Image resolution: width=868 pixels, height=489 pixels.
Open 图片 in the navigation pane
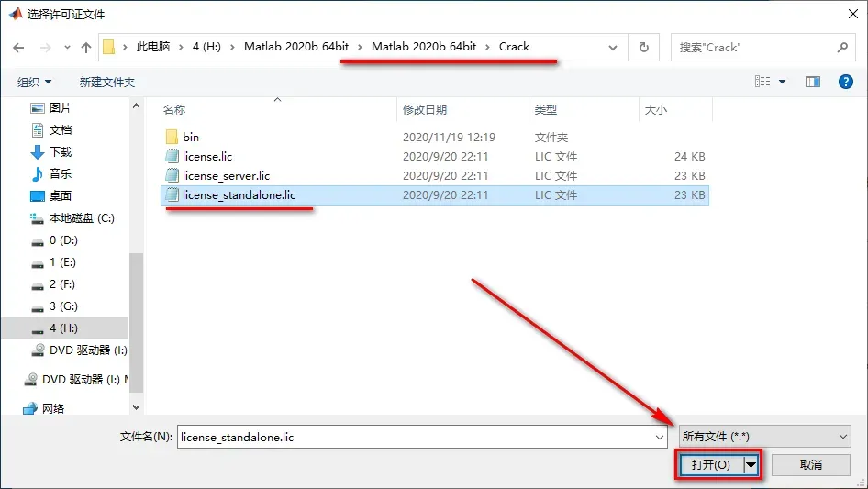pos(61,108)
